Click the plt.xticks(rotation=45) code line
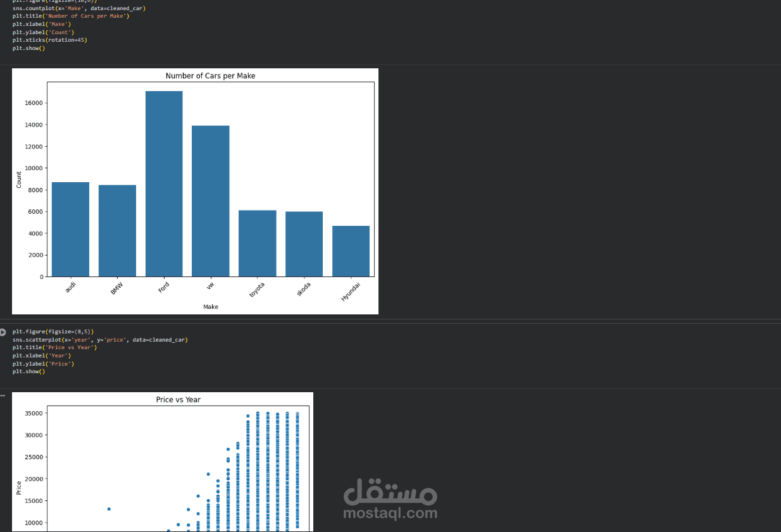781x532 pixels. click(49, 40)
